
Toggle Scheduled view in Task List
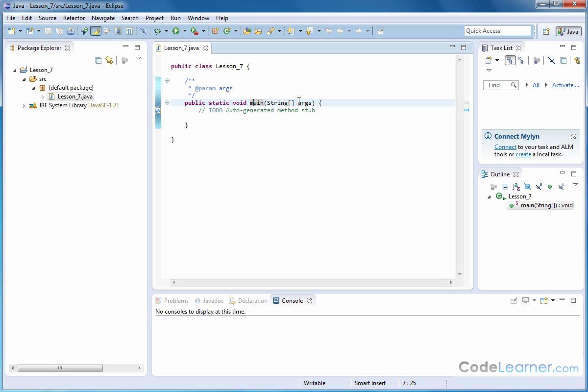(521, 60)
